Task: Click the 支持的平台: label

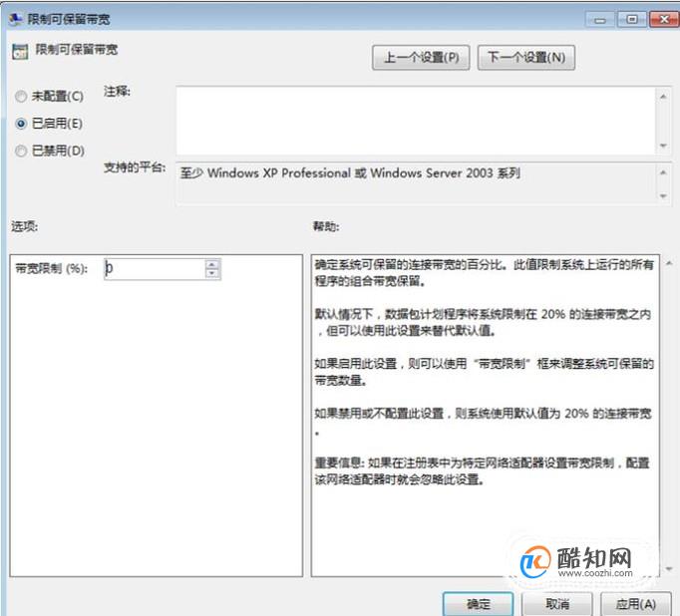Action: pyautogui.click(x=135, y=167)
